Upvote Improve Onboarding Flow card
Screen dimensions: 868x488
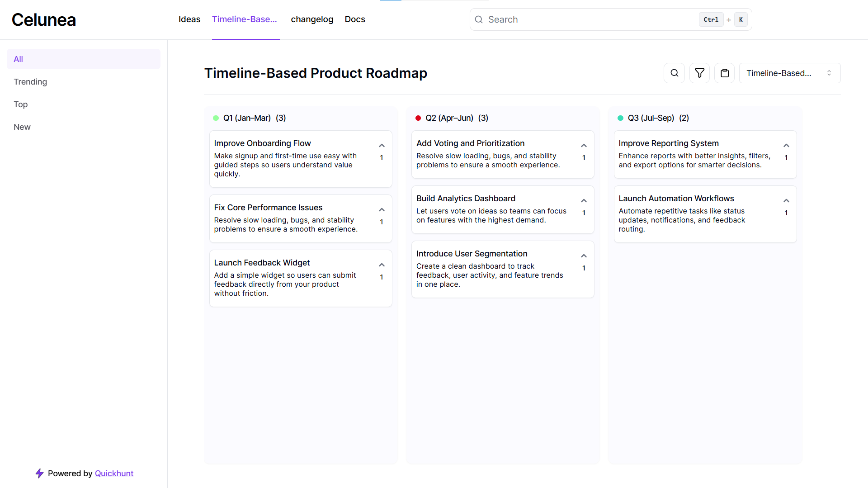point(382,146)
